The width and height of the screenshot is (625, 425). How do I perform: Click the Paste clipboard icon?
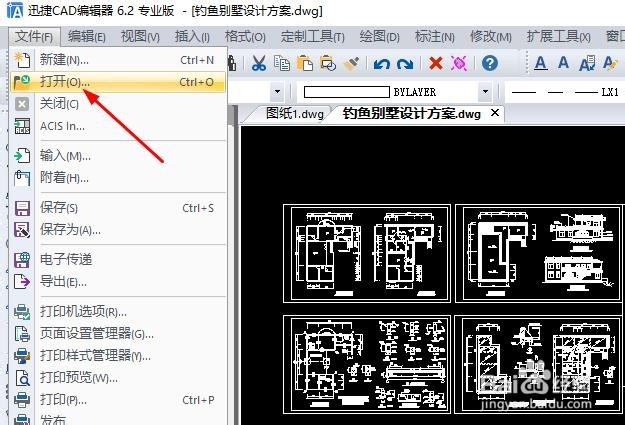[x=305, y=63]
